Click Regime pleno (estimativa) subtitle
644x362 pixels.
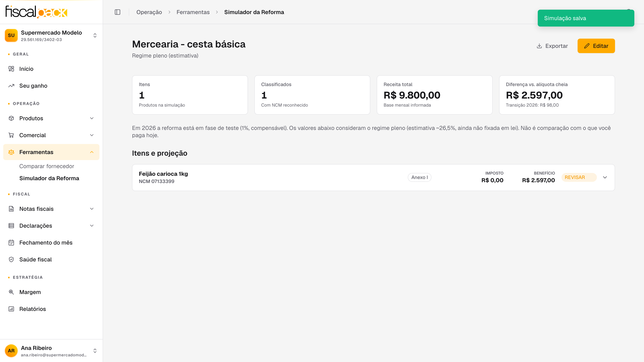pyautogui.click(x=165, y=56)
